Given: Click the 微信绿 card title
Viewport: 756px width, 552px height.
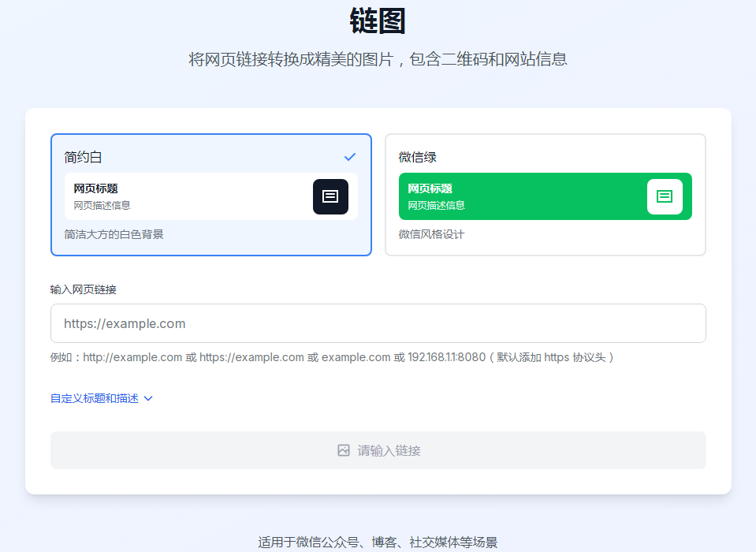Looking at the screenshot, I should [418, 157].
